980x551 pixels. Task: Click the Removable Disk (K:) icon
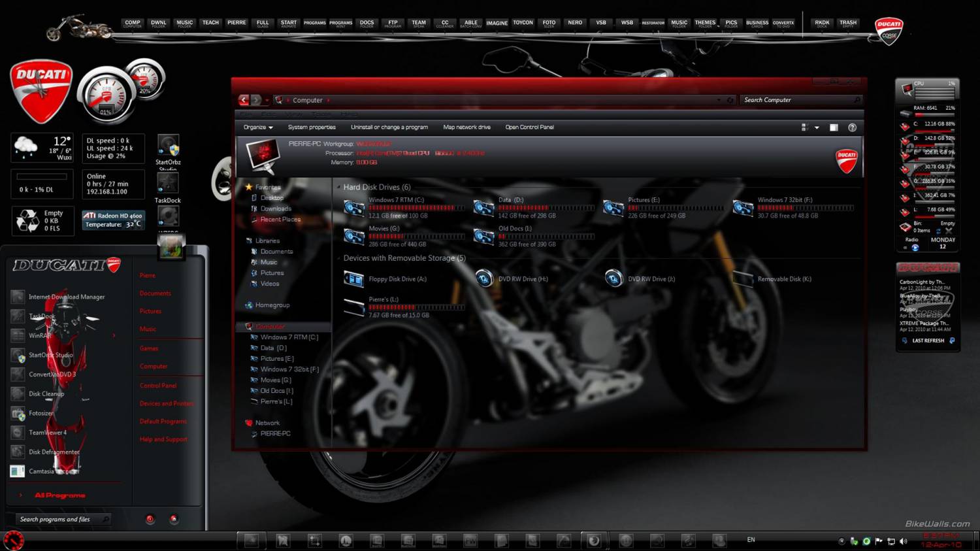[743, 279]
